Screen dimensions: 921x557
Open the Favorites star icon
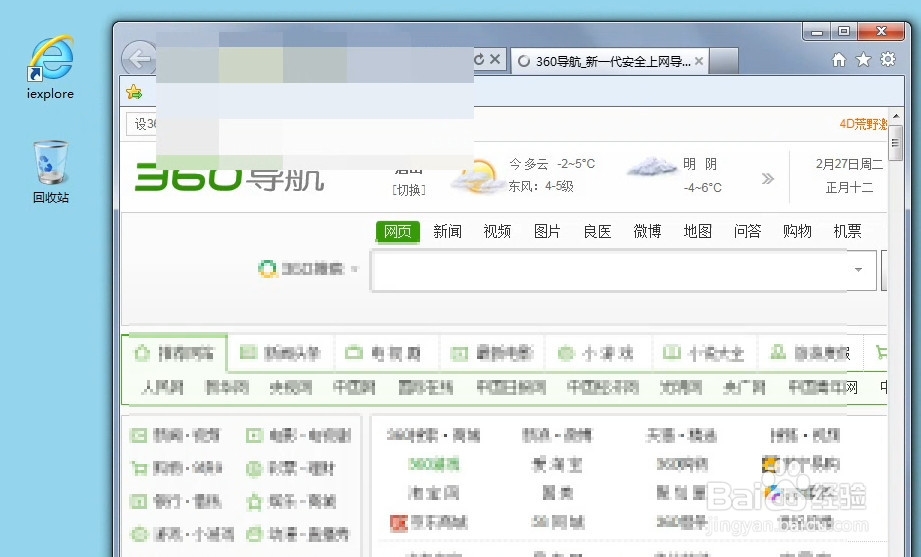(863, 59)
